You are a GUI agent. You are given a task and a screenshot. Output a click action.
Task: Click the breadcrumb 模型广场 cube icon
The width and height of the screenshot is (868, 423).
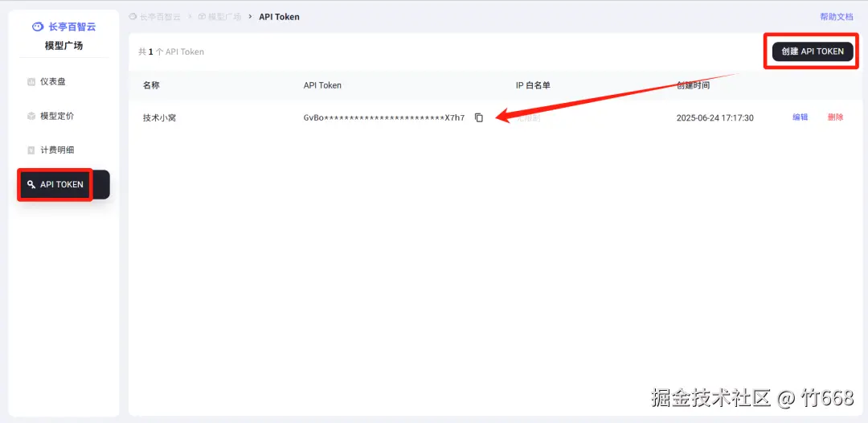(202, 17)
